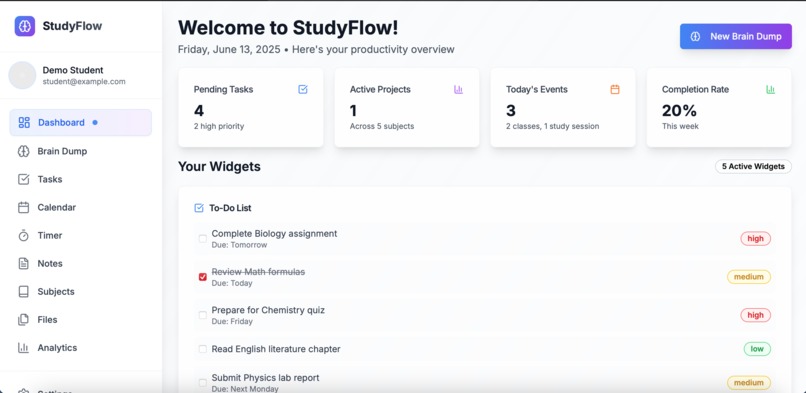
Task: Click the Demo Student avatar circle
Action: tap(22, 76)
